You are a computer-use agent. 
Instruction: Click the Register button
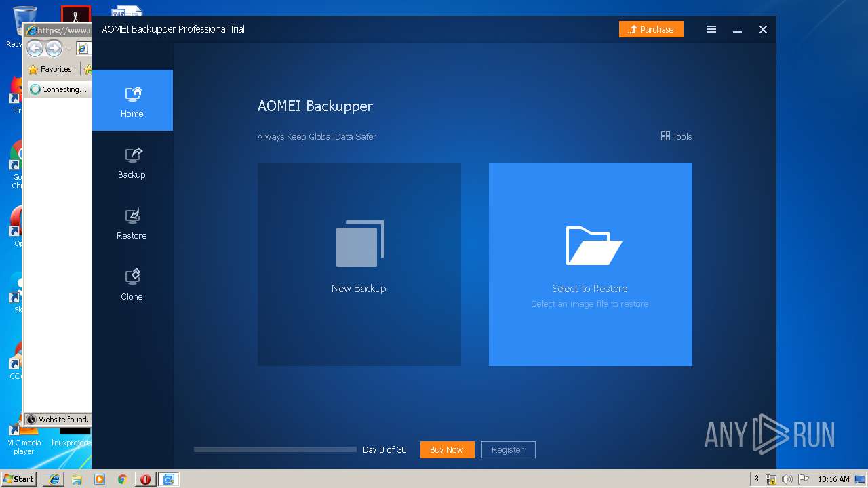508,449
